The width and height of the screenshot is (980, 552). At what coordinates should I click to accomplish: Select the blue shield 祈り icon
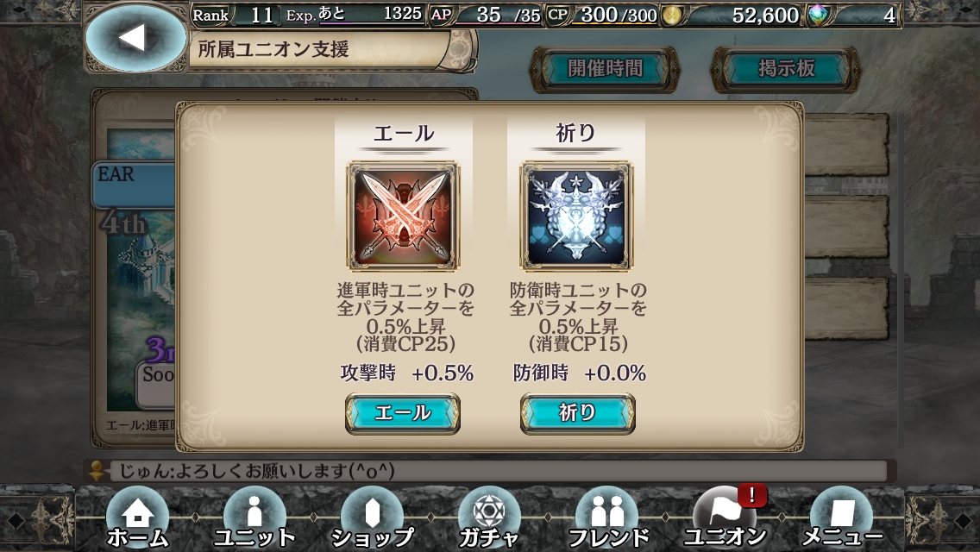pyautogui.click(x=576, y=216)
